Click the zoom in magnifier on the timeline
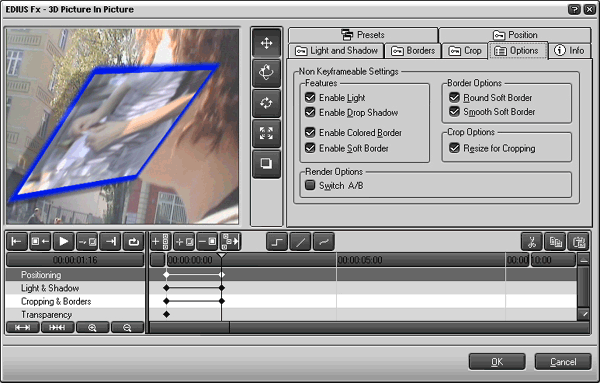 pos(92,328)
